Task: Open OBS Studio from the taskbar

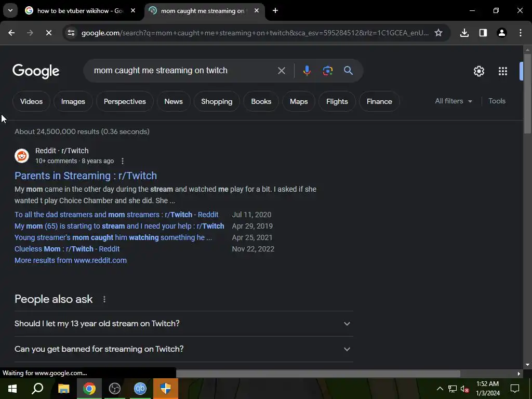Action: (115, 389)
